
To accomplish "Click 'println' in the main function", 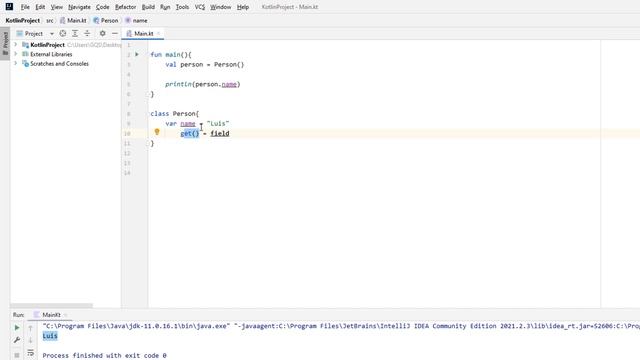I will [x=178, y=84].
